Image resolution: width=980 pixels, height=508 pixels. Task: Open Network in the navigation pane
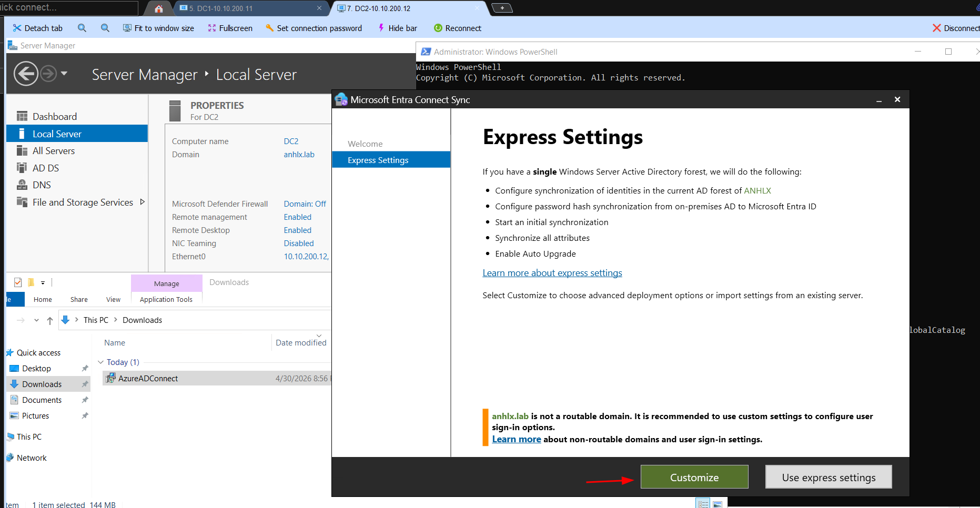pyautogui.click(x=32, y=458)
